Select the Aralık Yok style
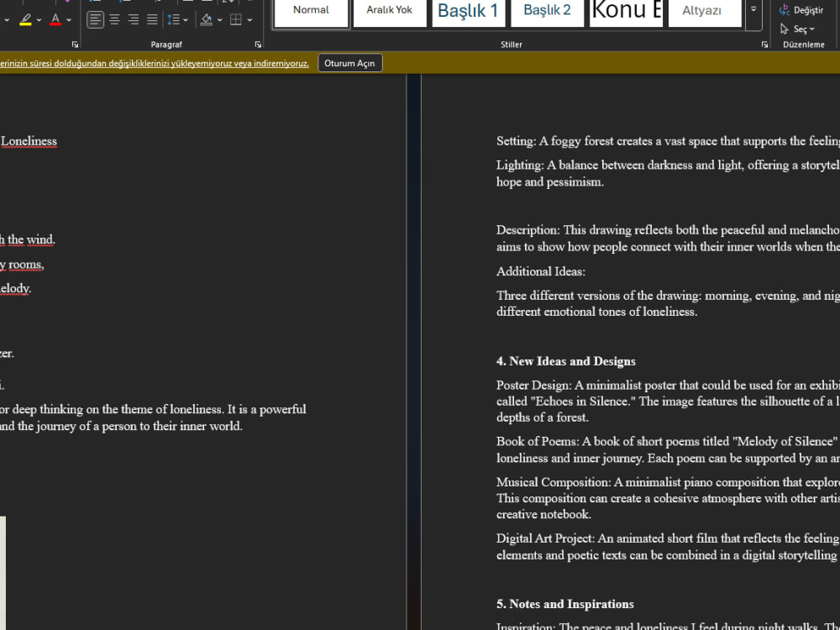 (390, 12)
